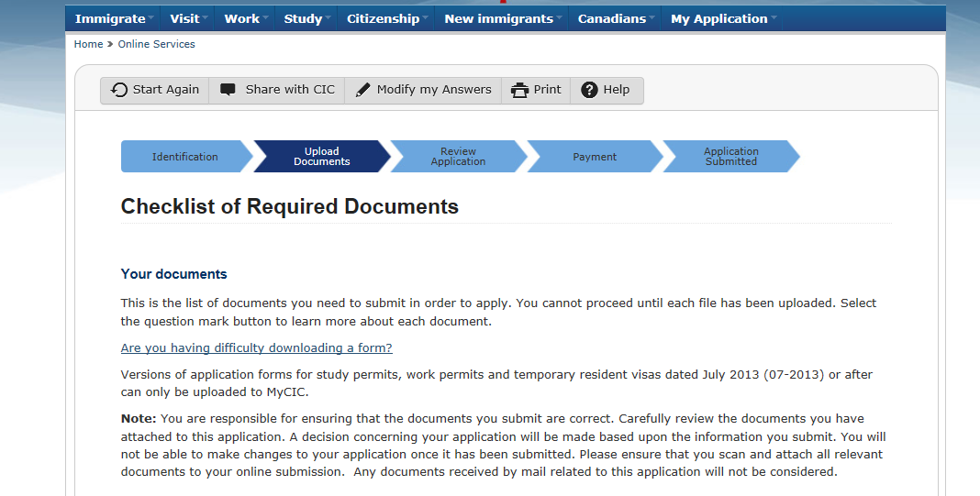
Task: Open the Canadians navigation menu
Action: [x=615, y=18]
